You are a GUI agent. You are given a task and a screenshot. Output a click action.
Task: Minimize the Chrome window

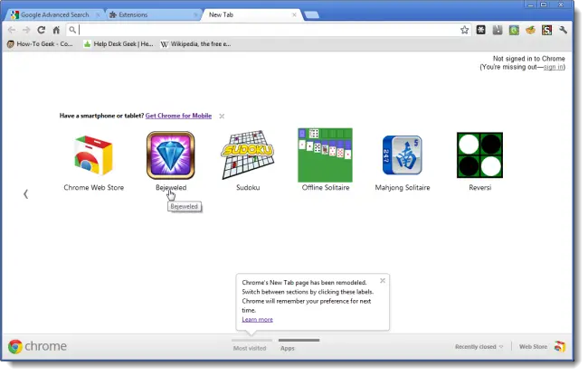[x=530, y=5]
